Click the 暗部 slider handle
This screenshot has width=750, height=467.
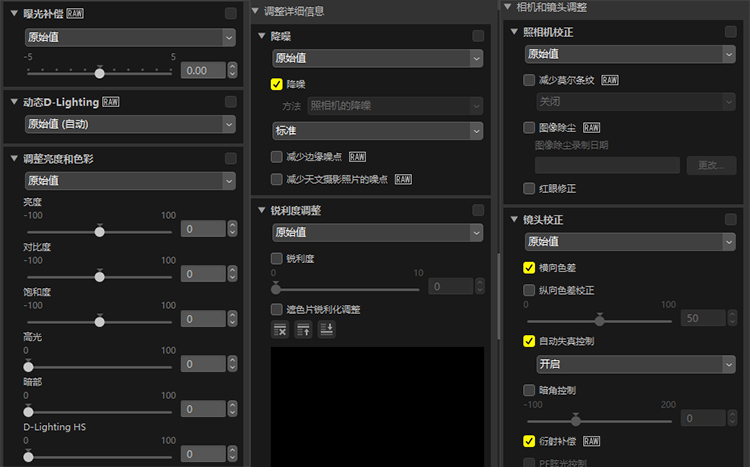coord(29,411)
